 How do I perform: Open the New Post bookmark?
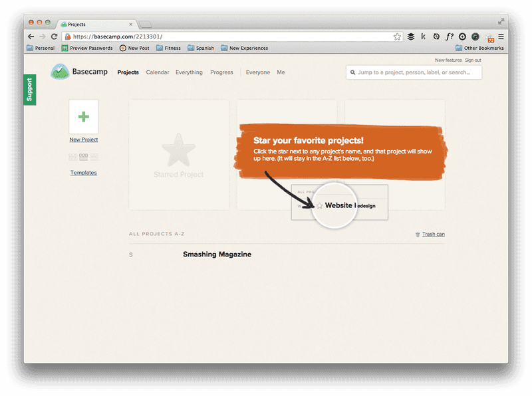point(134,48)
